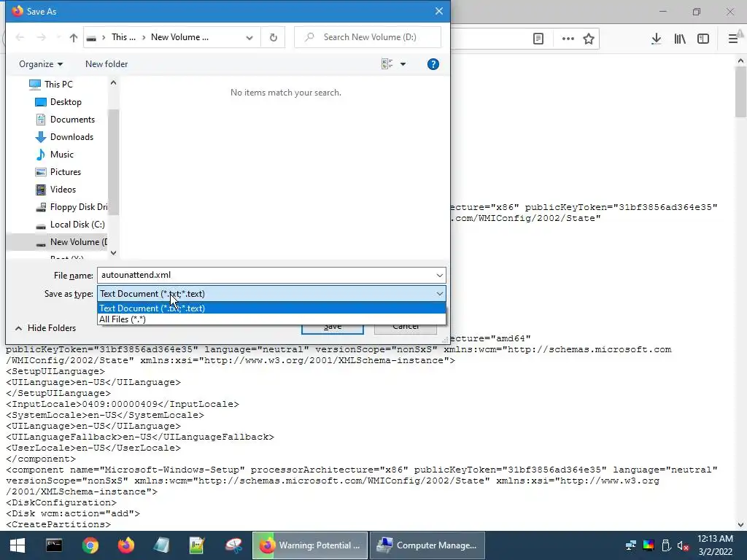Click the Search New Volume (D:) box

368,37
